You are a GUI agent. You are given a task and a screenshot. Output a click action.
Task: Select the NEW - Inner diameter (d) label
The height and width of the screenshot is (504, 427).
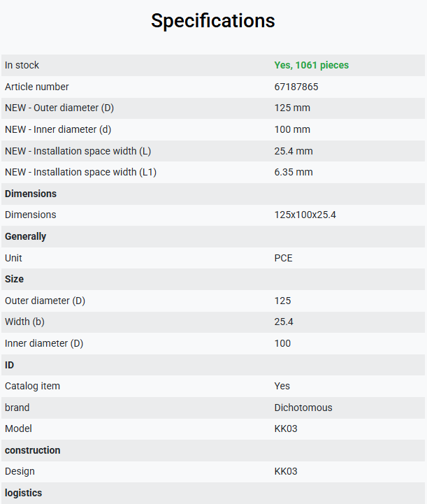click(58, 129)
